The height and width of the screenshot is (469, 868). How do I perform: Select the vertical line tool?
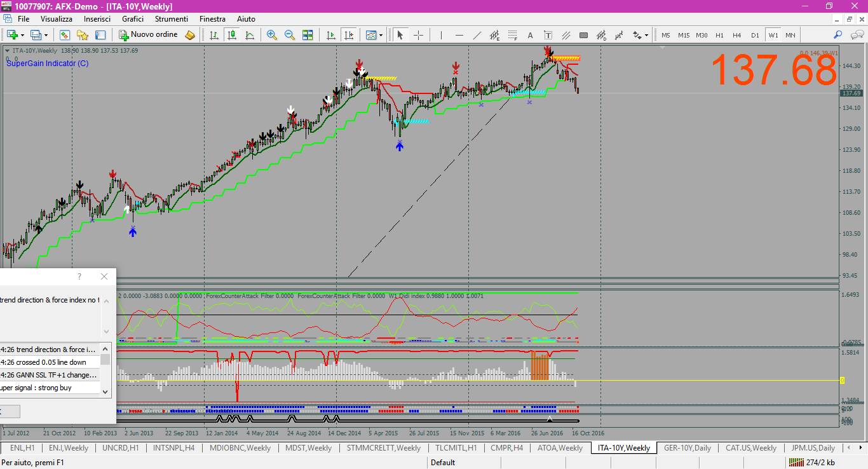point(441,35)
